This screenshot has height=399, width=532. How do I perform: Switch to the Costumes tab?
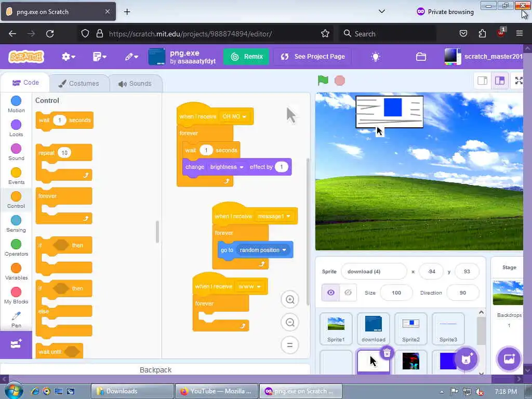pyautogui.click(x=79, y=84)
